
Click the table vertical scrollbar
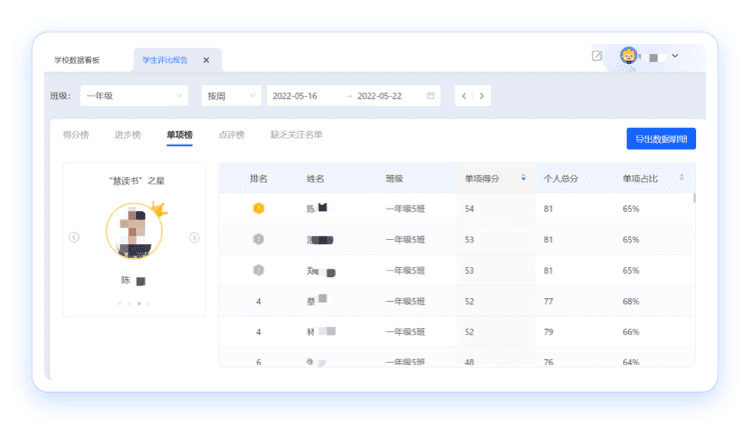coord(694,200)
